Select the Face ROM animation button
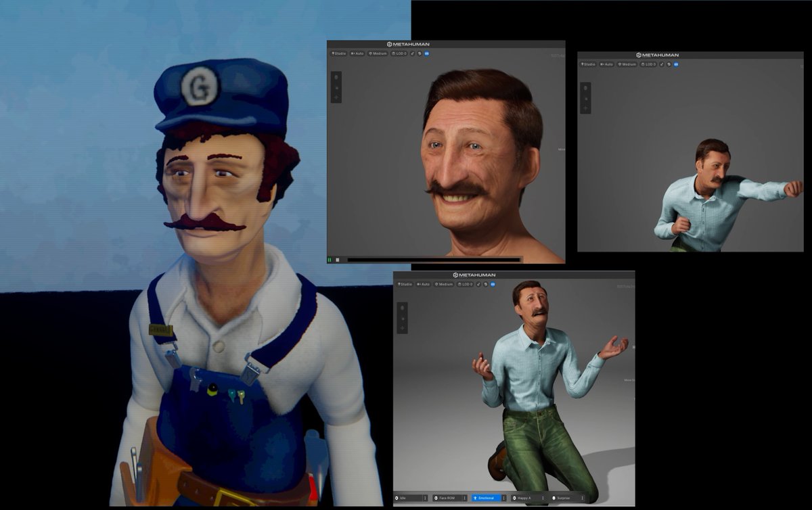812x510 pixels. tap(449, 498)
